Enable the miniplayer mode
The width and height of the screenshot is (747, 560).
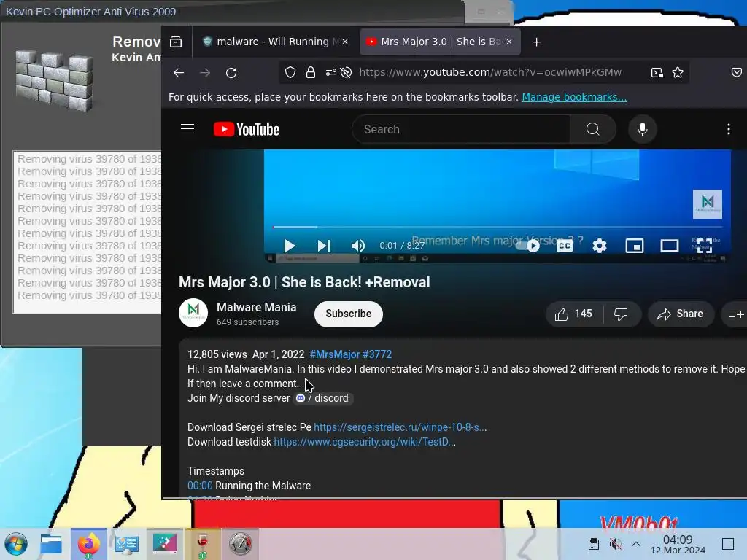(x=635, y=246)
